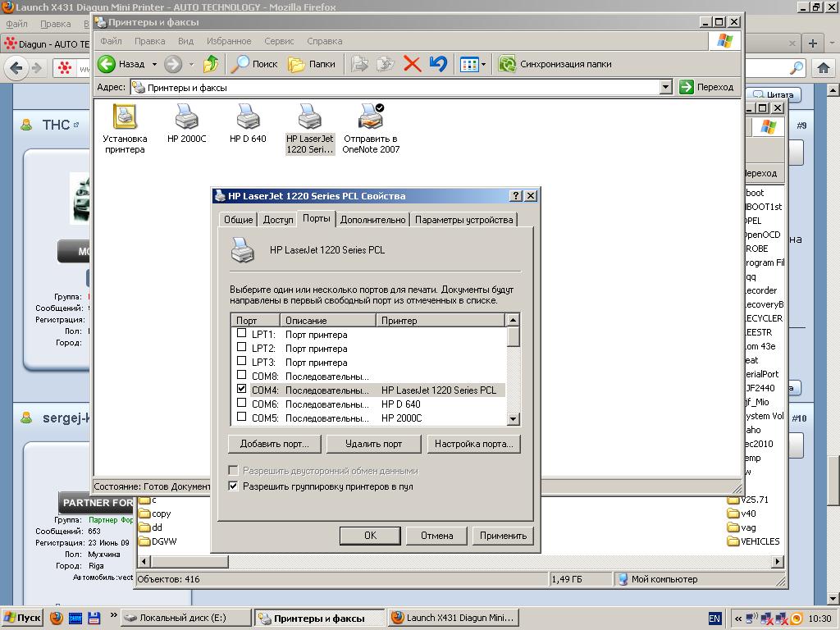
Task: Switch to the Device Settings (Параметры устройства) tab
Action: [x=464, y=220]
